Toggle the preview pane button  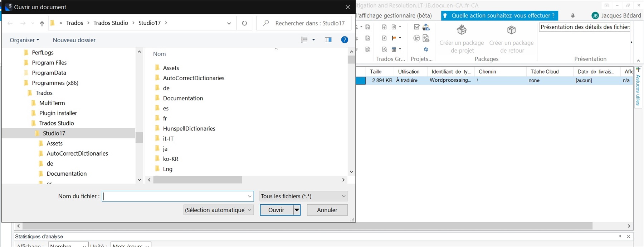328,40
